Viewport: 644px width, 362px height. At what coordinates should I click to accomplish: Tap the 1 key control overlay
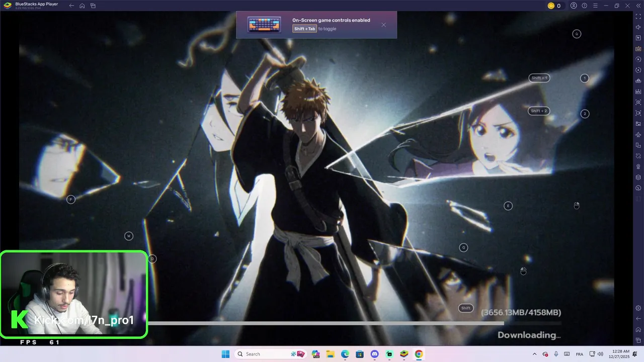[585, 78]
